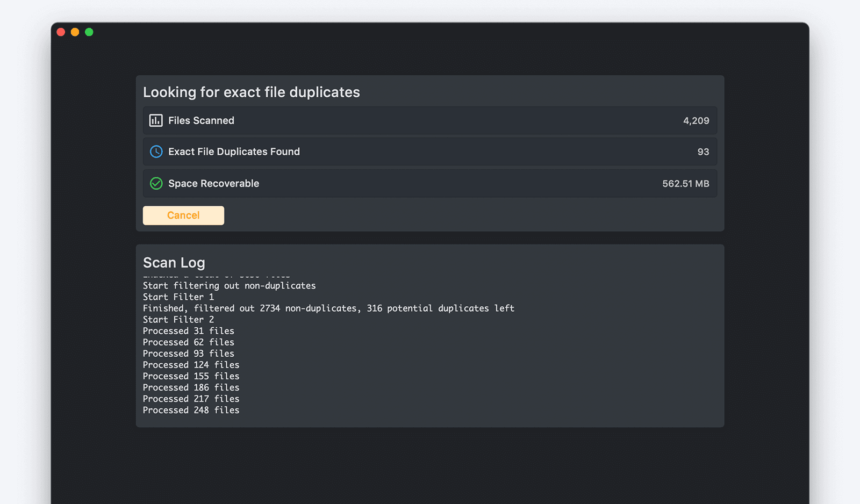Click log line Processed 124 files
Screen dimensions: 860x504
[x=191, y=365]
